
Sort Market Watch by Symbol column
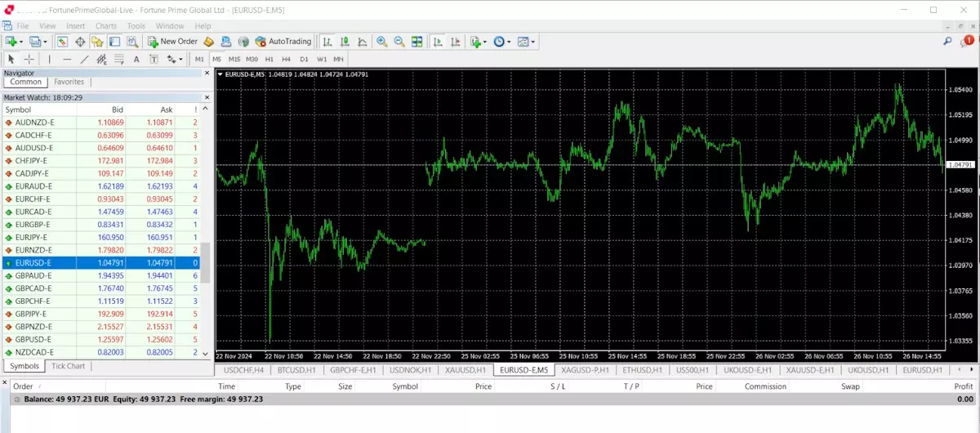[18, 109]
